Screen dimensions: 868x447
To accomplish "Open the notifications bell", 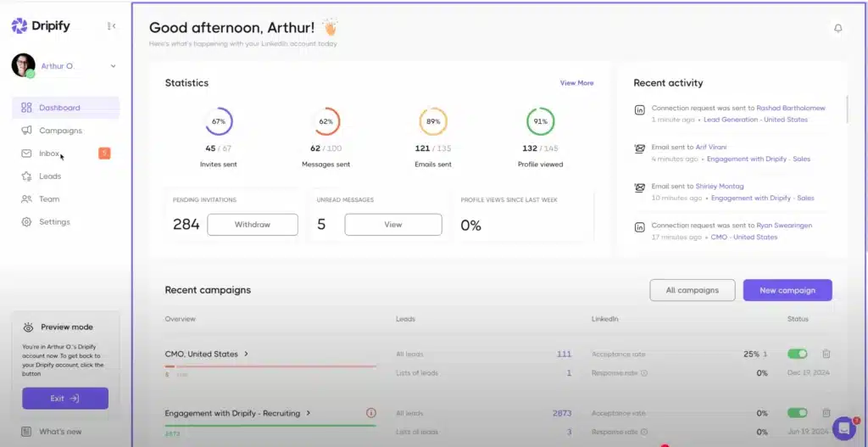I will pyautogui.click(x=838, y=28).
